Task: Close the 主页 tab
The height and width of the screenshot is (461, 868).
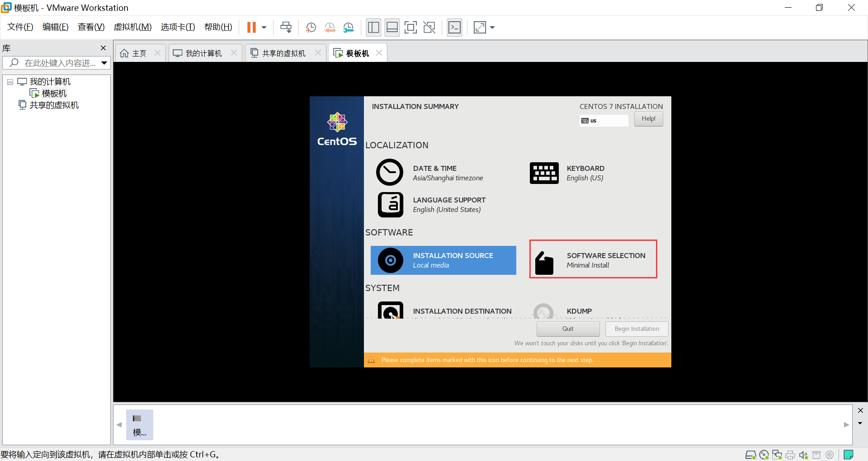Action: coord(157,53)
